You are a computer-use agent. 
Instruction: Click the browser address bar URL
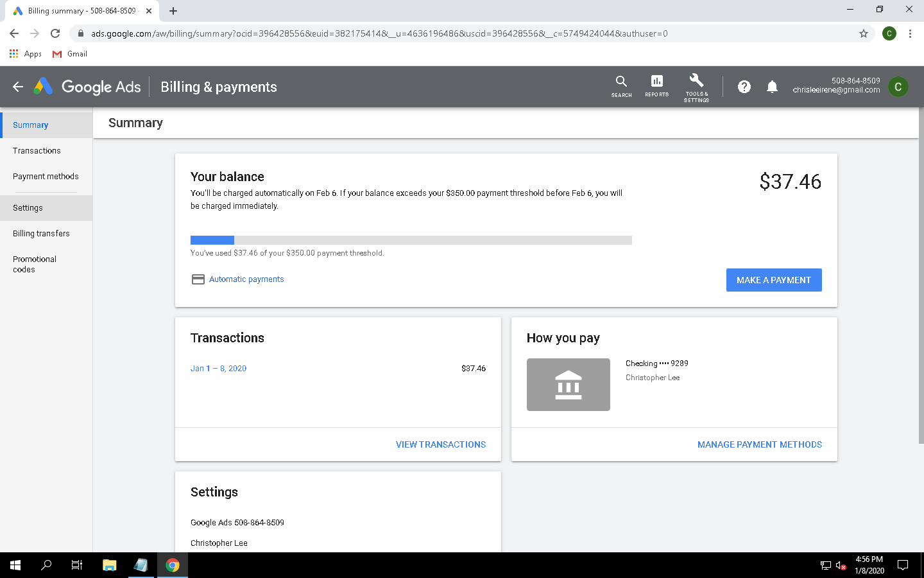click(x=379, y=33)
